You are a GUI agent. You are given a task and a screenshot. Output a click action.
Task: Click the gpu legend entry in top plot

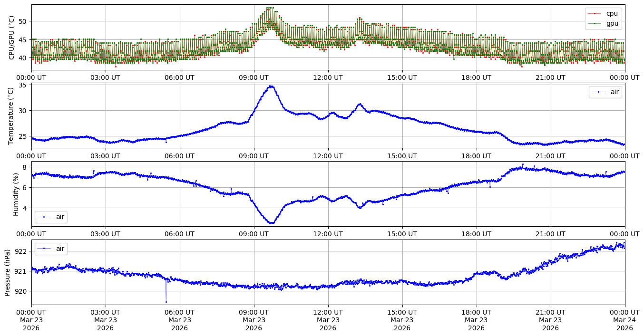point(612,22)
